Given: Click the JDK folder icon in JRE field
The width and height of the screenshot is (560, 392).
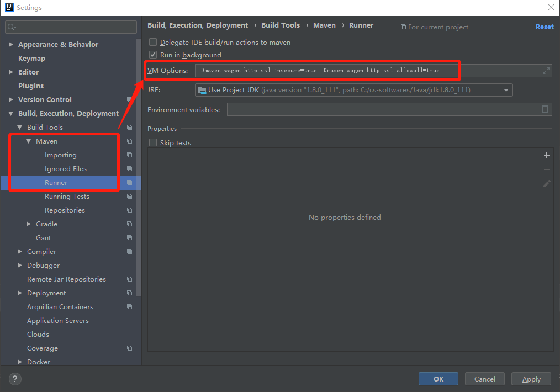Looking at the screenshot, I should pyautogui.click(x=202, y=90).
